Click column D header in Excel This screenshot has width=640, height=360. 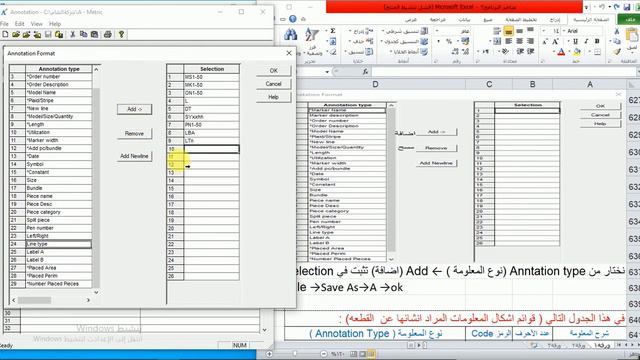(x=376, y=84)
